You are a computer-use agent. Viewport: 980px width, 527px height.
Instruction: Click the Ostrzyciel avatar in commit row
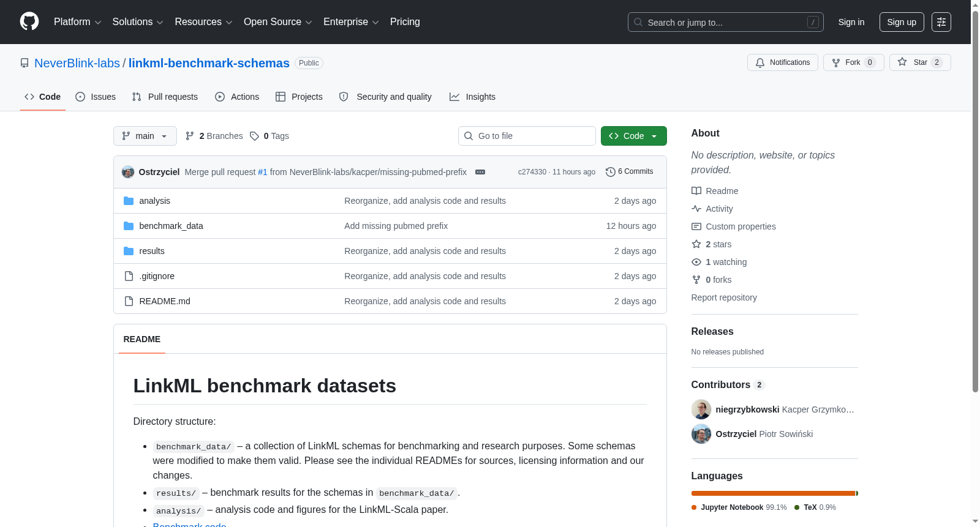pyautogui.click(x=128, y=172)
